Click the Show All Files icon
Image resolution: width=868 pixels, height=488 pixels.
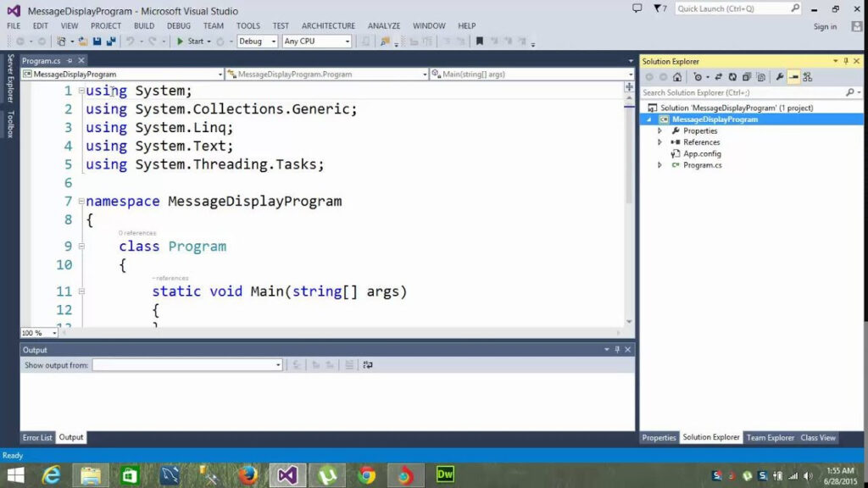pyautogui.click(x=761, y=77)
